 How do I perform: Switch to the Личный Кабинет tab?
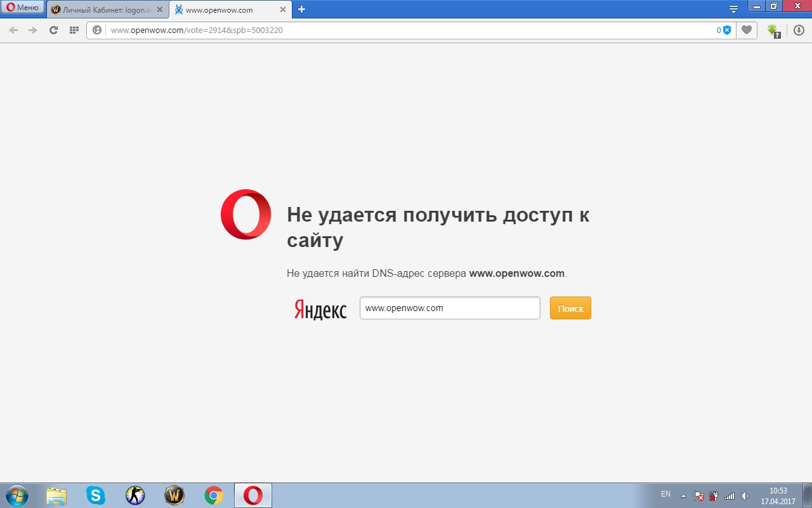click(106, 10)
